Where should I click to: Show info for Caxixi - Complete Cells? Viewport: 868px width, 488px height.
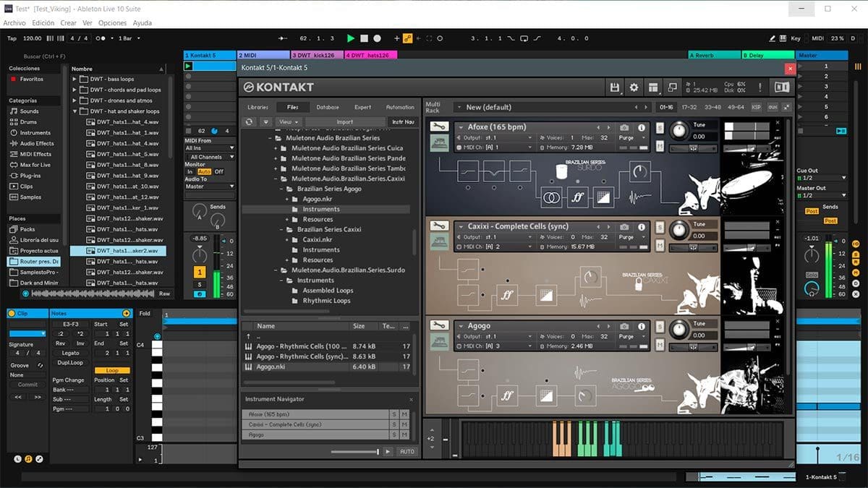641,227
